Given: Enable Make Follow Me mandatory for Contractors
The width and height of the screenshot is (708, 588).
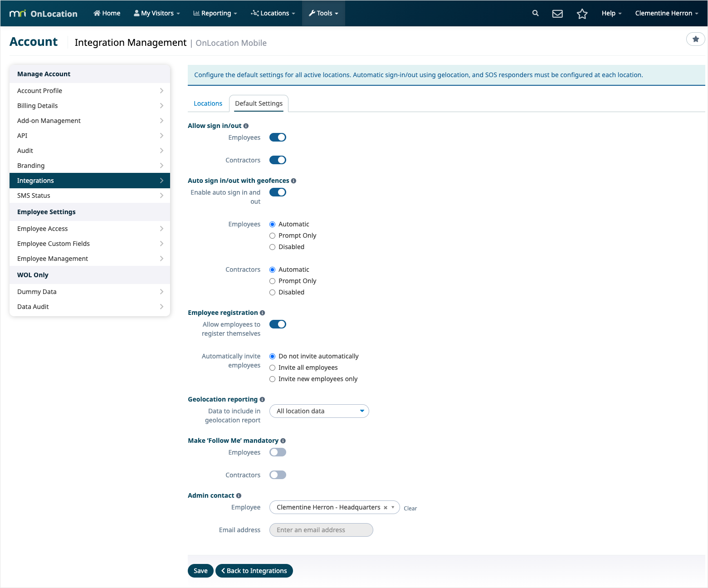Looking at the screenshot, I should 278,475.
